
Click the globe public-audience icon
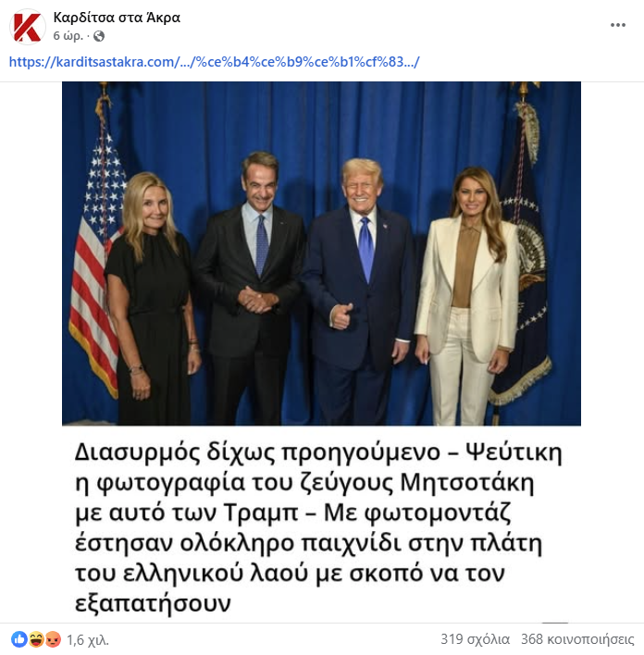pos(99,36)
